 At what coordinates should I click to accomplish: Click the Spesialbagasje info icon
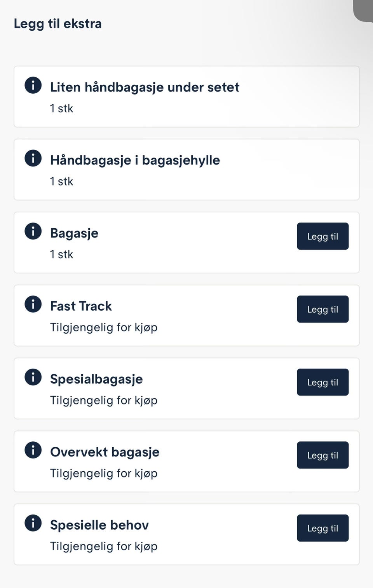point(33,377)
